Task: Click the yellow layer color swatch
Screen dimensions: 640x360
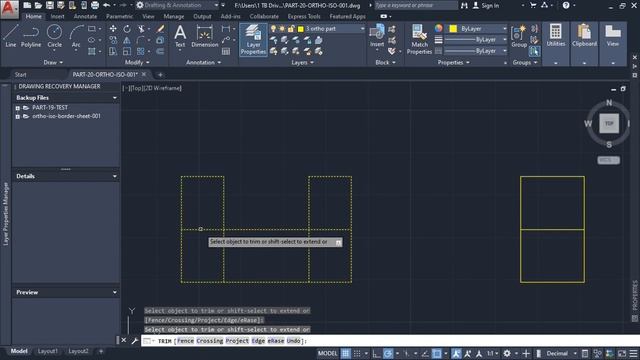Action: [x=301, y=29]
